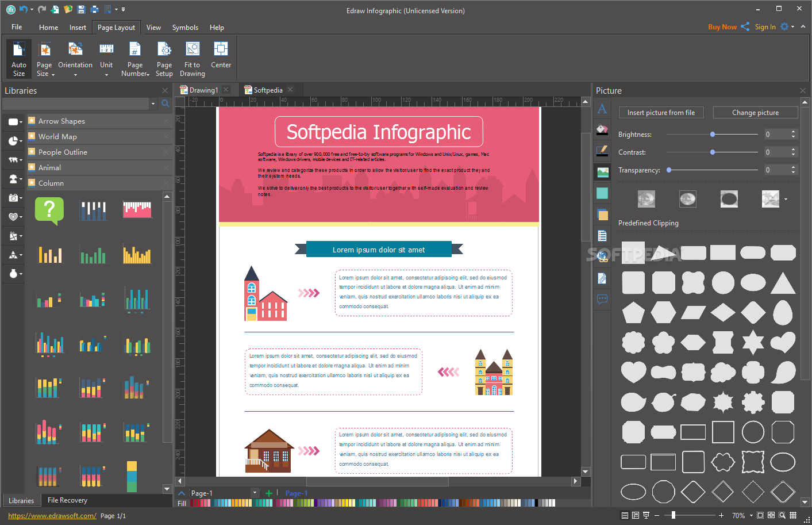Open the Help ribbon tab
Screen dimensions: 812x525
[x=217, y=28]
